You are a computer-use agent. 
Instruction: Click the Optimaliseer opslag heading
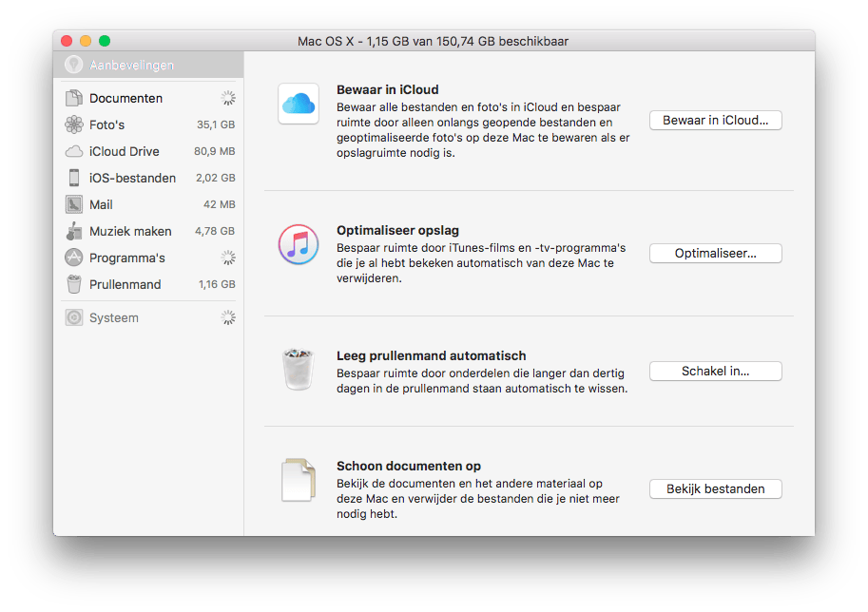click(398, 230)
